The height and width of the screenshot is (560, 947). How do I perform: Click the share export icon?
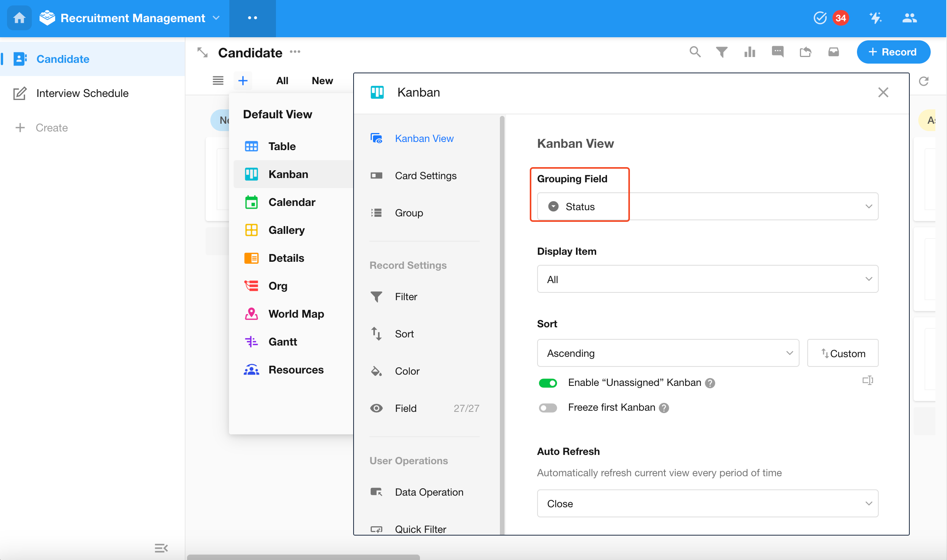tap(805, 52)
